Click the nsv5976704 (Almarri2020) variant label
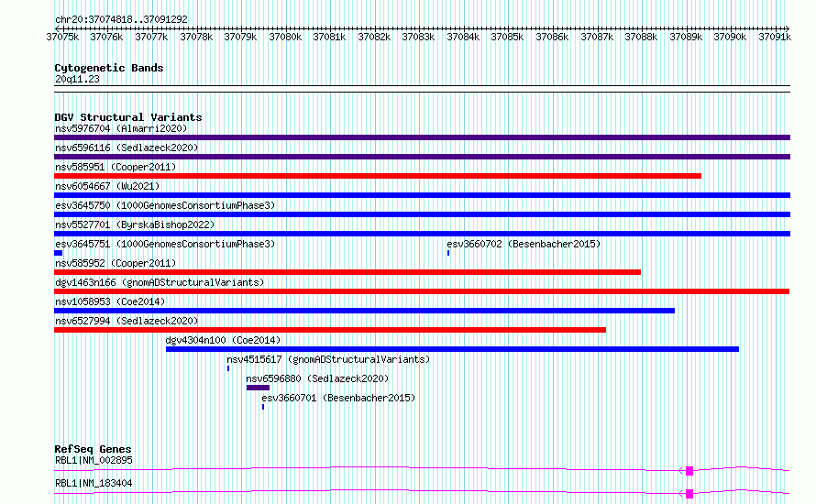 pyautogui.click(x=121, y=128)
